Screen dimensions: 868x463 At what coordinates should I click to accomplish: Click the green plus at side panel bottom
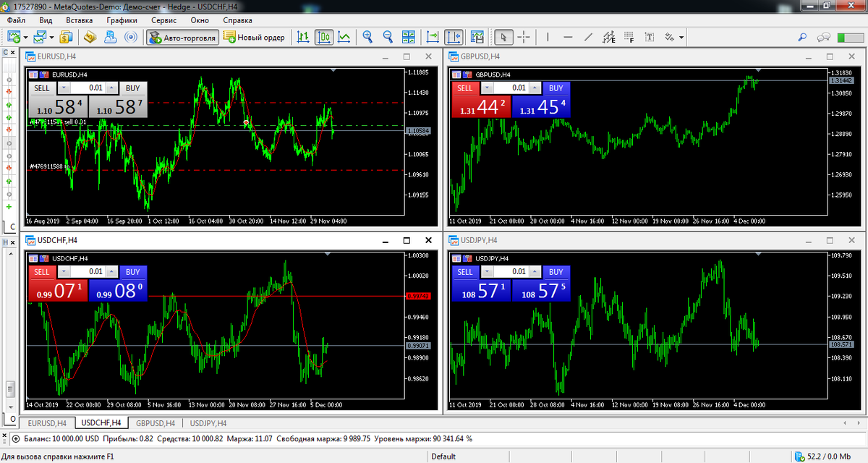coord(9,207)
